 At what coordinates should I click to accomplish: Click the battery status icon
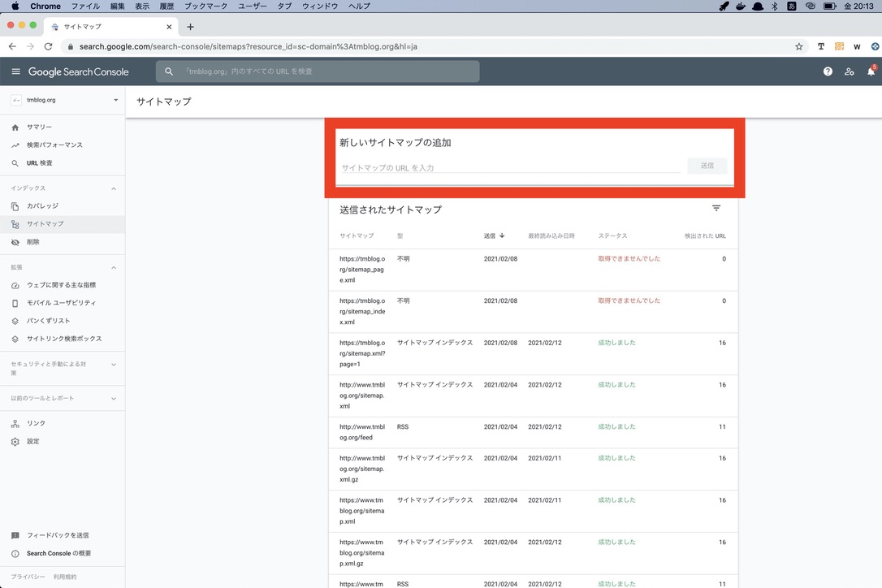(829, 6)
